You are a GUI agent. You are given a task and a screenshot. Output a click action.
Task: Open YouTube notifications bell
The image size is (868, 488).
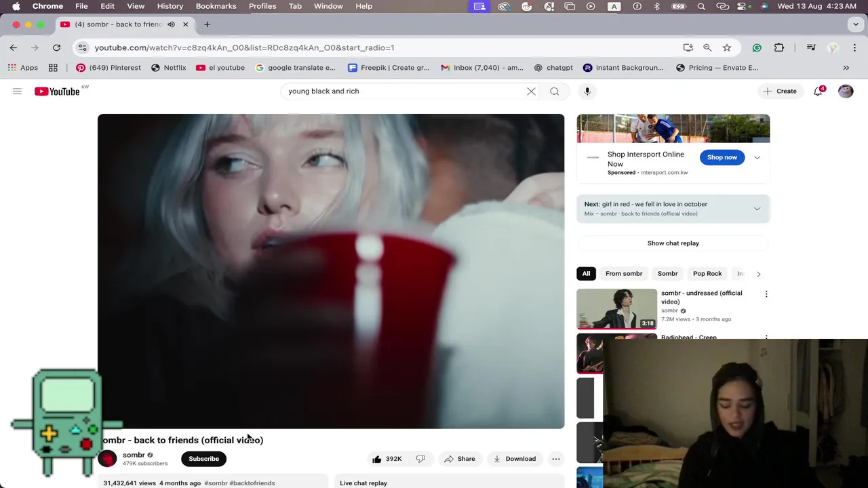(x=818, y=91)
